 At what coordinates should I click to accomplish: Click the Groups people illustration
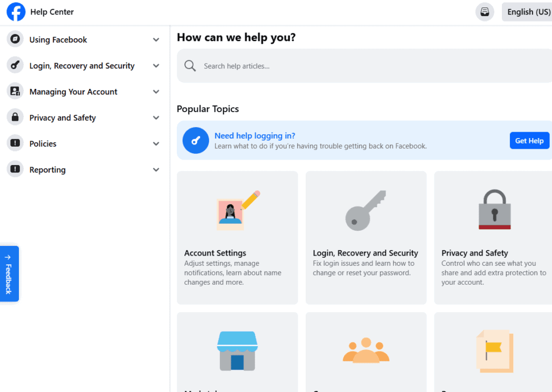[366, 350]
